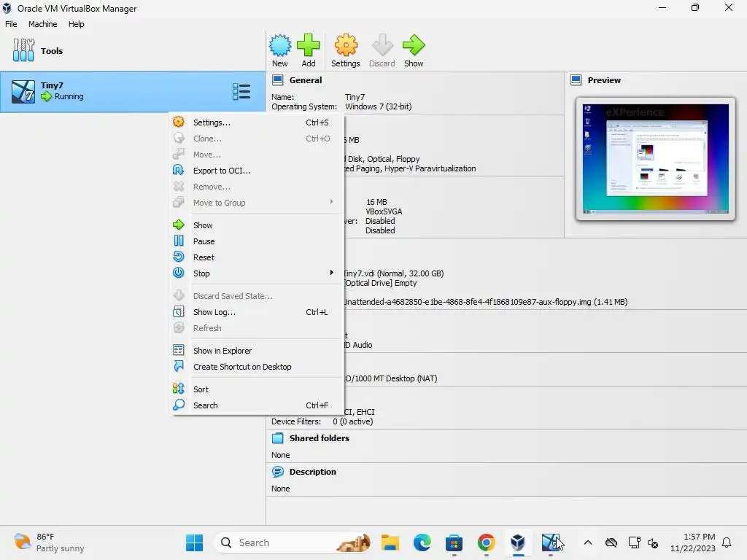Open the File menu
The image size is (747, 560).
tap(11, 24)
